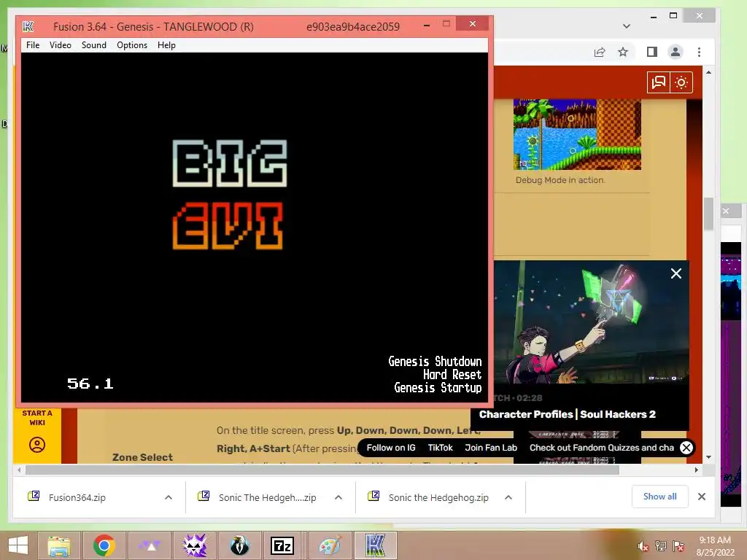Open the wiki discussions icon
The width and height of the screenshot is (747, 560).
[659, 82]
